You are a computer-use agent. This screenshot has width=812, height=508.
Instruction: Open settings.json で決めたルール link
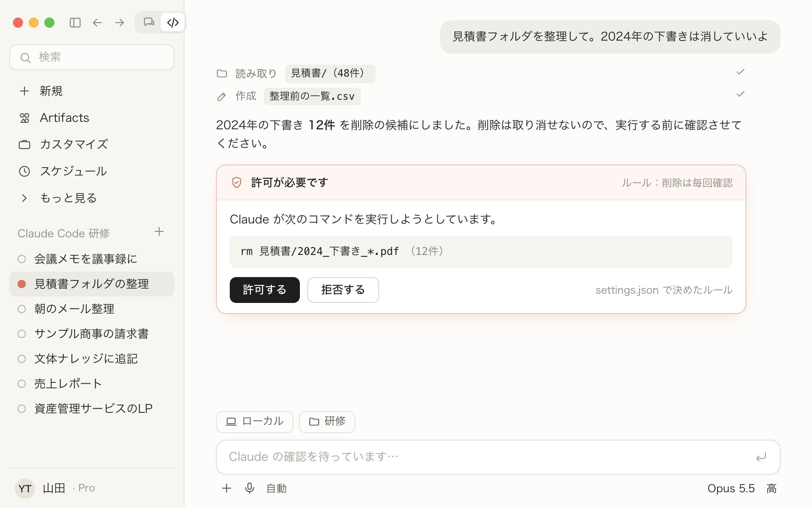click(664, 290)
